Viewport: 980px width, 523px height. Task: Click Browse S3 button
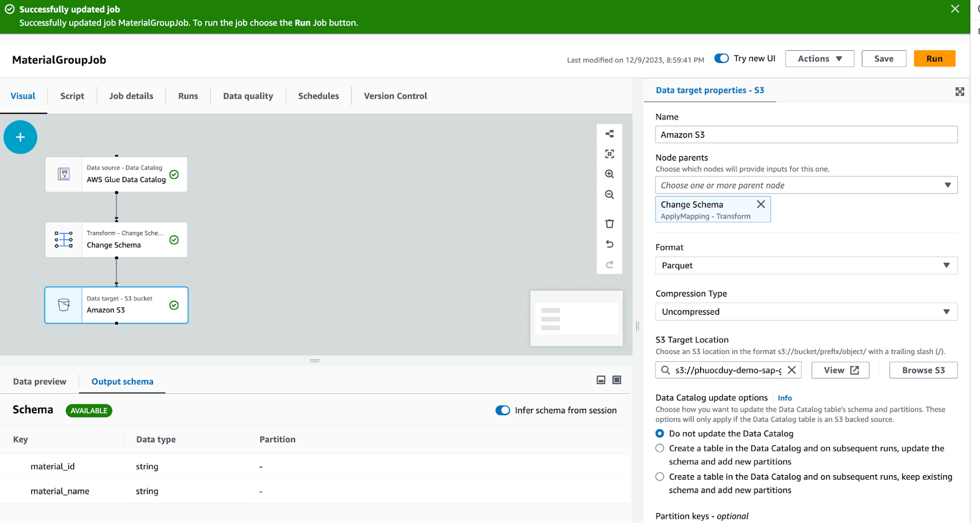[x=924, y=370]
